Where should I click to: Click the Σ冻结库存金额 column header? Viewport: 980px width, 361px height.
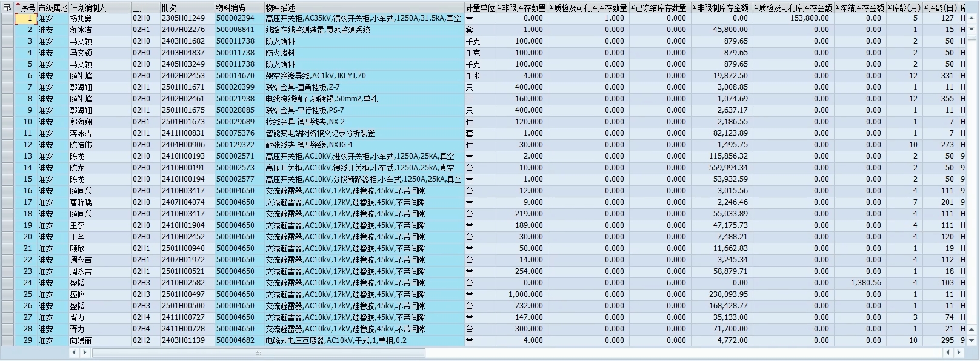tap(859, 8)
